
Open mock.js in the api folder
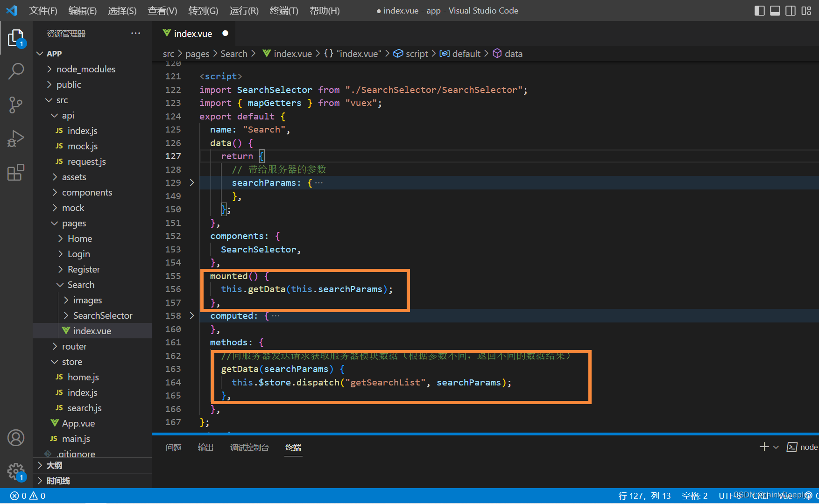click(92, 146)
